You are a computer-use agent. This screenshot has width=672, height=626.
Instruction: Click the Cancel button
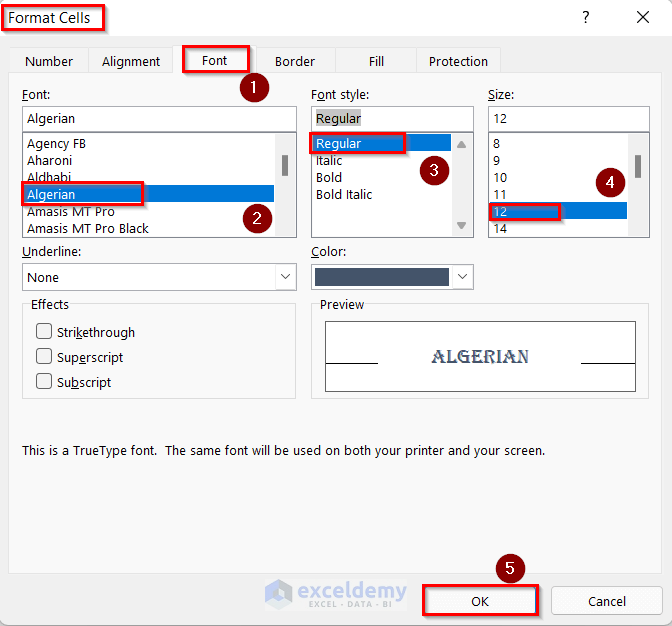(x=606, y=601)
